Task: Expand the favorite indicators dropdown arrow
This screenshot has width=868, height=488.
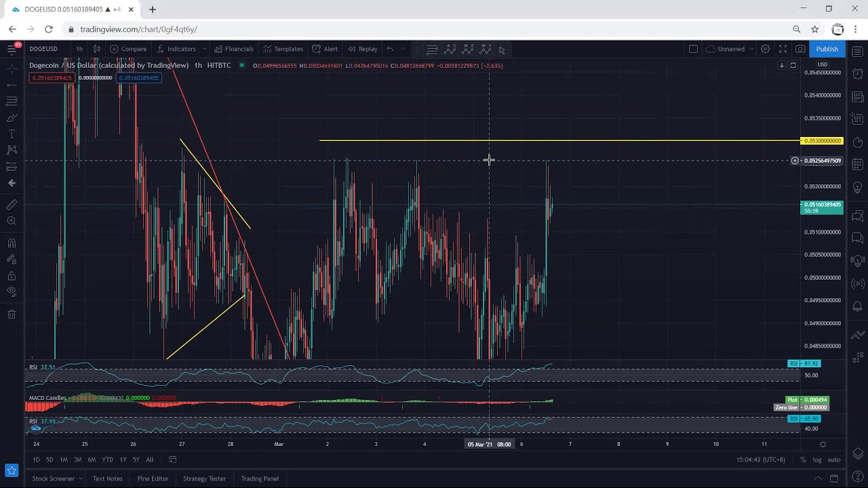Action: (204, 49)
